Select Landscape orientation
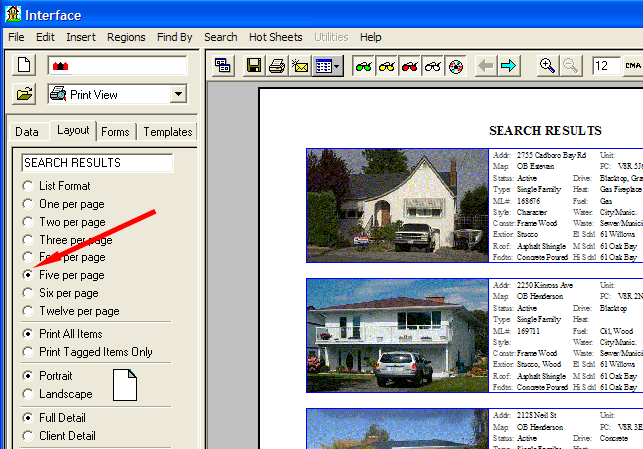Screen dimensions: 643x449 [x=28, y=394]
